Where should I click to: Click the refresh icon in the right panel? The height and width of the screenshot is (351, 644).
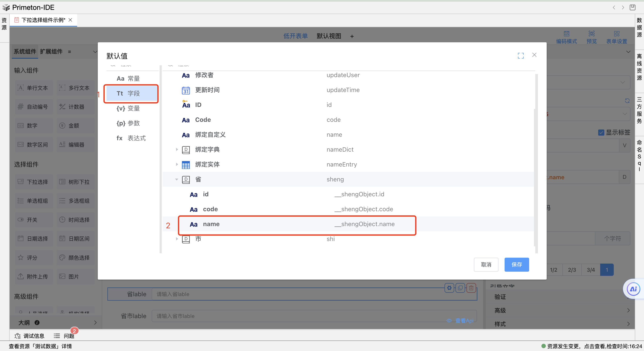click(627, 101)
